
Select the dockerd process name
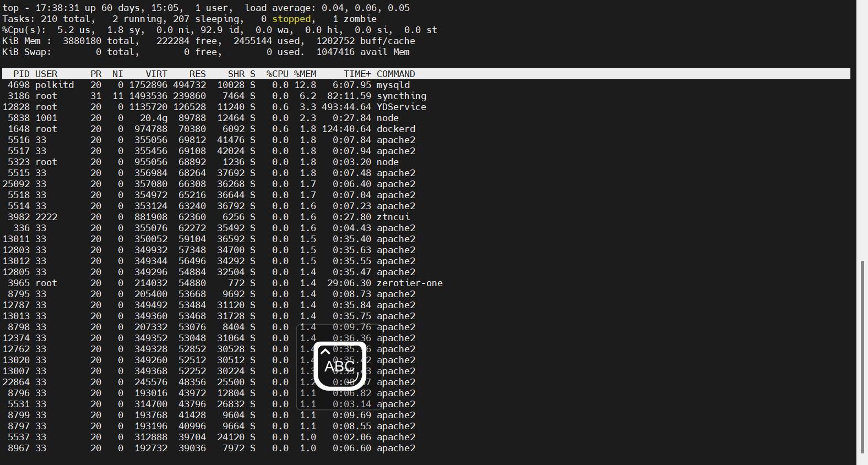point(396,129)
